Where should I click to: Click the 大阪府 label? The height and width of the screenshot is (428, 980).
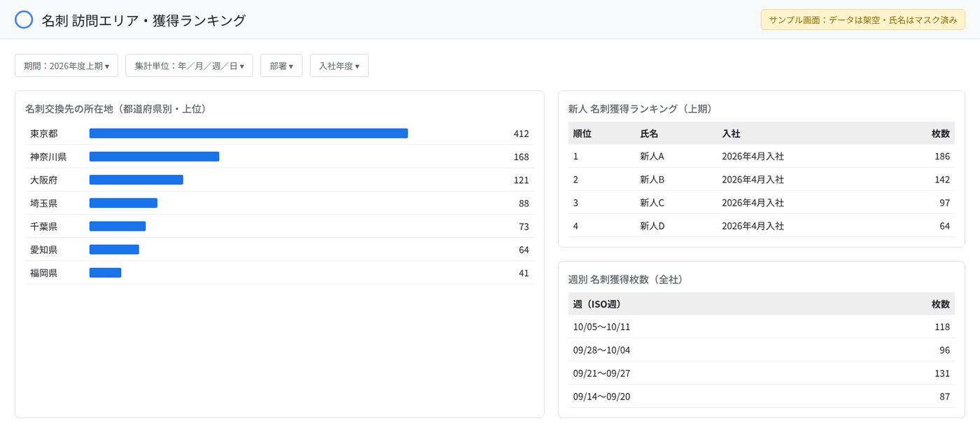(x=44, y=180)
